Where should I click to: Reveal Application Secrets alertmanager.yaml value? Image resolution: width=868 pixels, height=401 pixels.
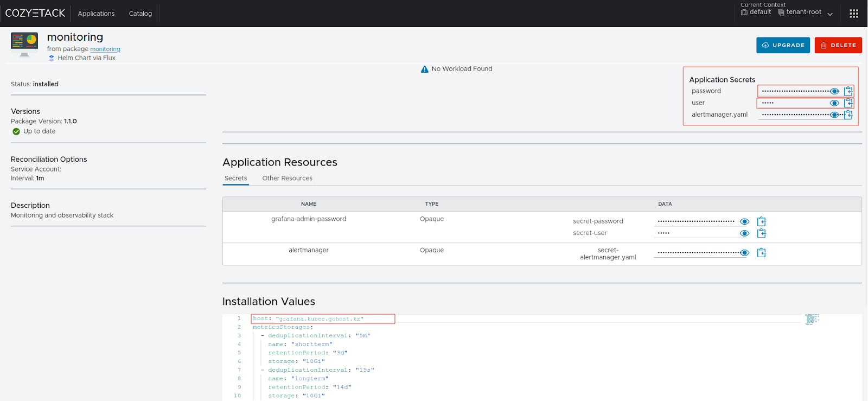[x=834, y=114]
